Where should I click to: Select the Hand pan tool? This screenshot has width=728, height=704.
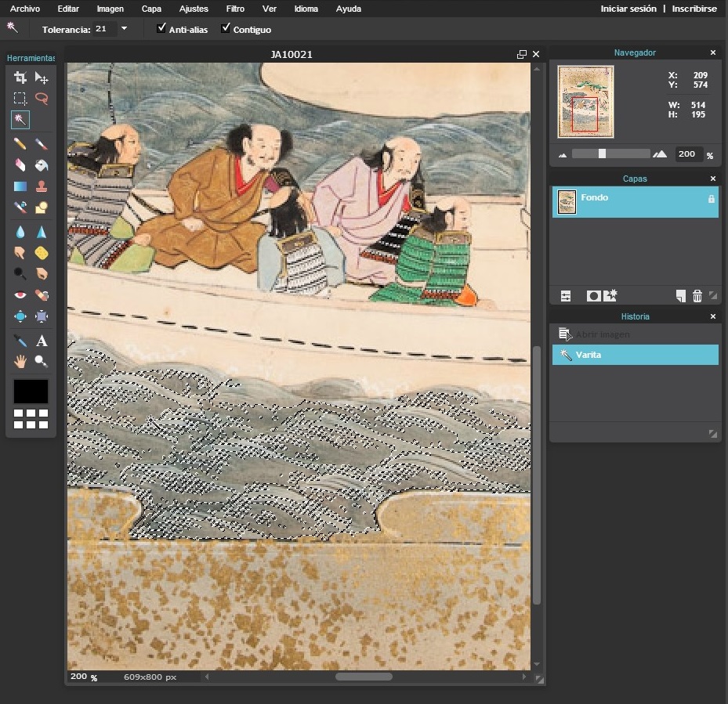point(20,361)
